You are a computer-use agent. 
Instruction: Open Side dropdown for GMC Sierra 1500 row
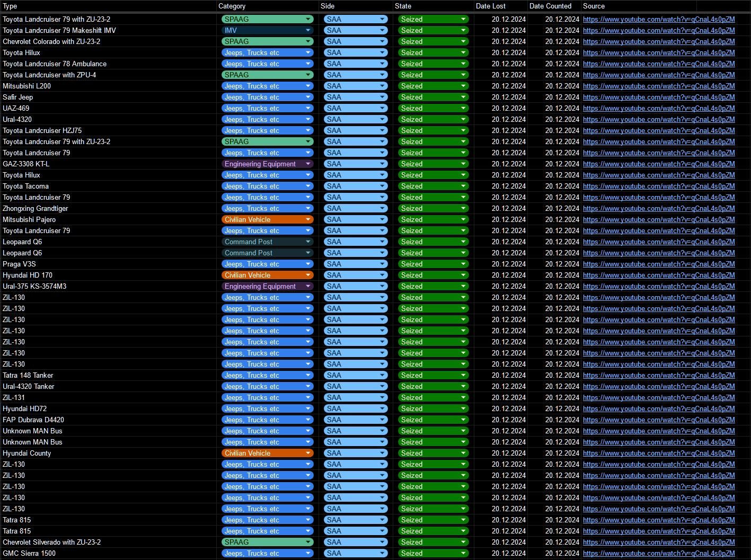coord(356,553)
